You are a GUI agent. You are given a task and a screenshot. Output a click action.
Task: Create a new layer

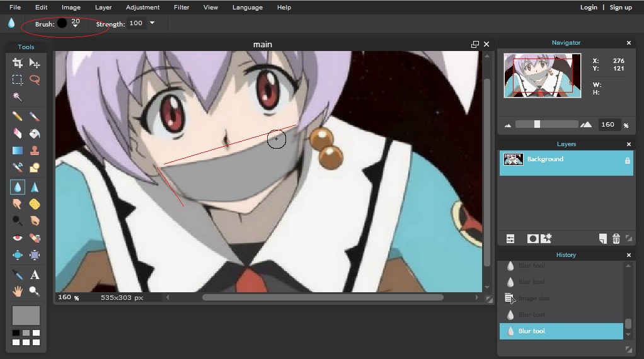click(x=602, y=239)
